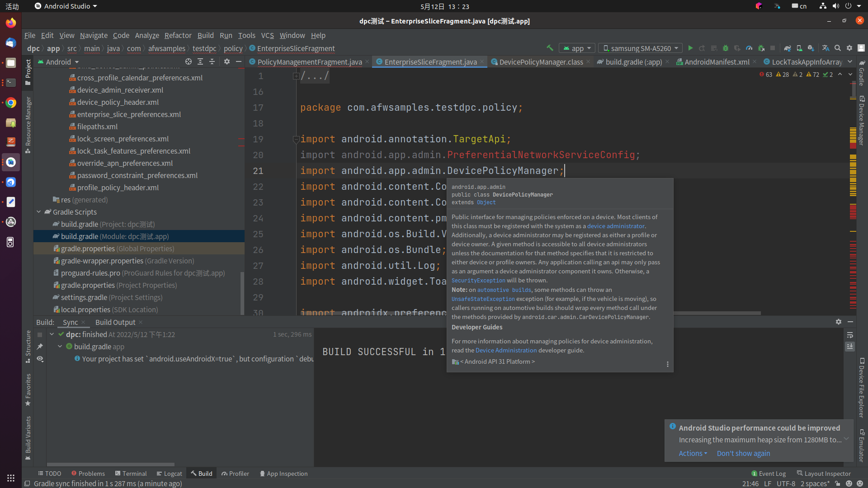Toggle soft-wrap icon in build output
This screenshot has width=868, height=488.
point(850,335)
